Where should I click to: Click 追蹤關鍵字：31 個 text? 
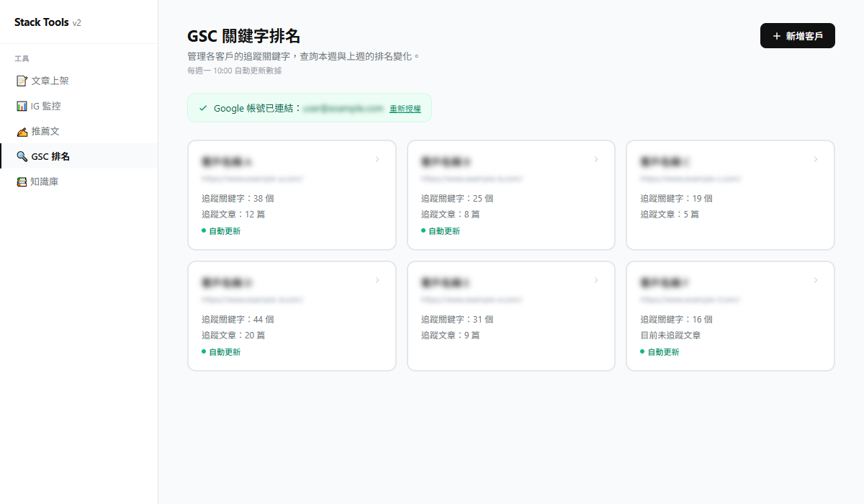click(456, 319)
